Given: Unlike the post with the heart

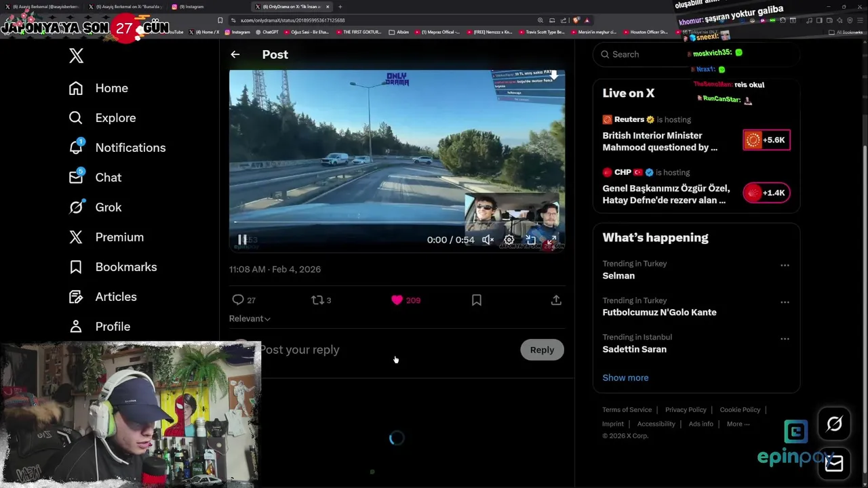Looking at the screenshot, I should [397, 300].
